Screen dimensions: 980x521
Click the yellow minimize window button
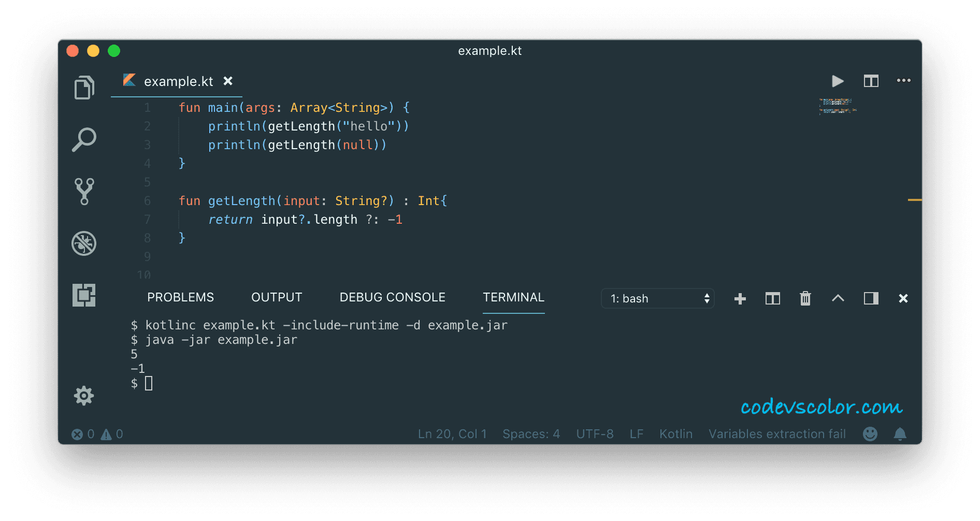[93, 51]
